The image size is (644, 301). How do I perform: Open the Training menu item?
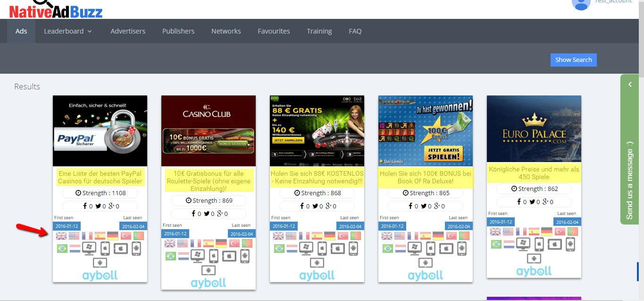[x=319, y=31]
